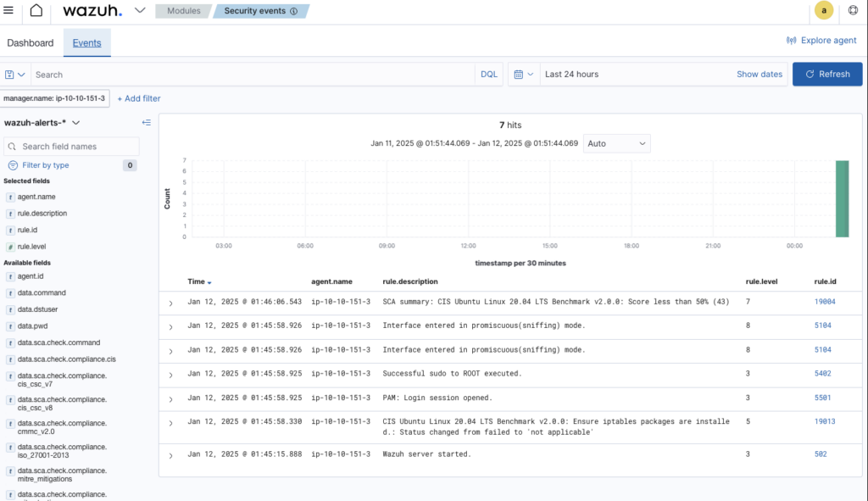Open rule id 5501 link
The width and height of the screenshot is (868, 501).
[x=822, y=398]
